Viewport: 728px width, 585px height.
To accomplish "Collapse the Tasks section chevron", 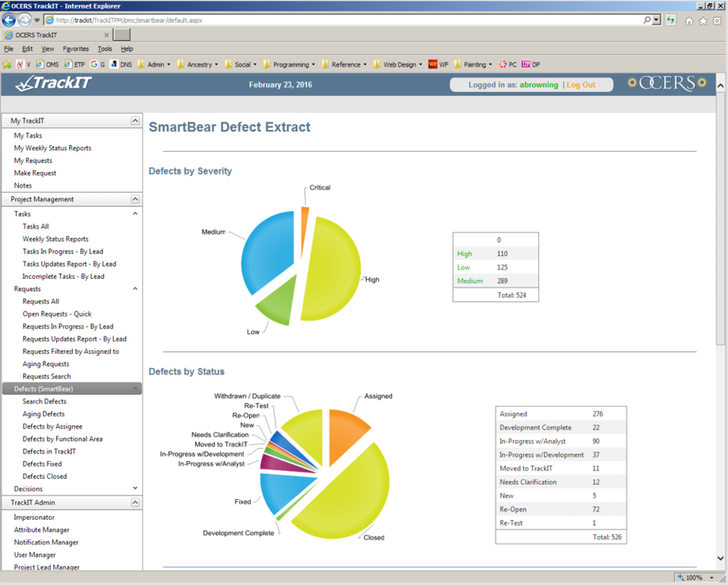I will click(x=135, y=213).
